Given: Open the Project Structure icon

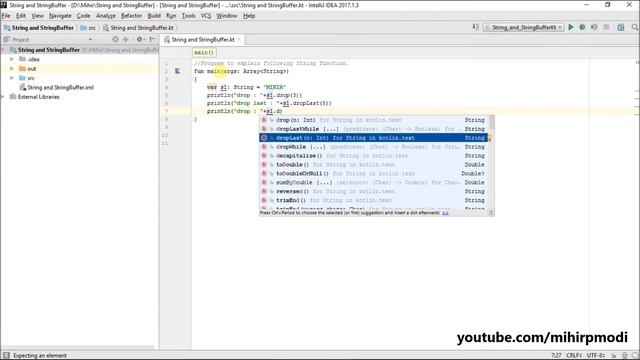Looking at the screenshot, I should coord(620,27).
